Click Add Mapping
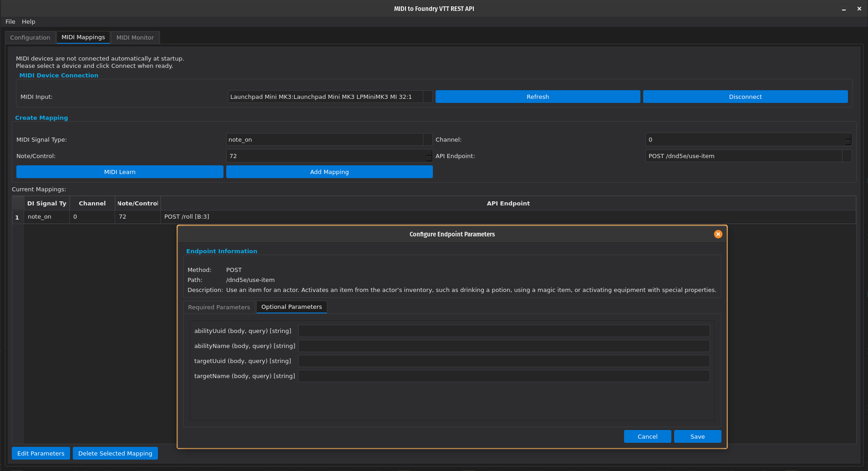The image size is (868, 471). [x=329, y=172]
